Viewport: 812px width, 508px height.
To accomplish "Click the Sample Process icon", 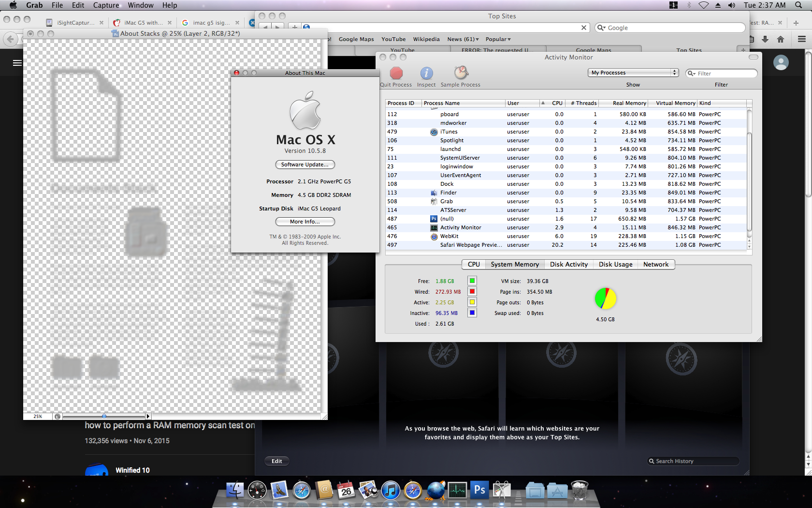I will 461,73.
